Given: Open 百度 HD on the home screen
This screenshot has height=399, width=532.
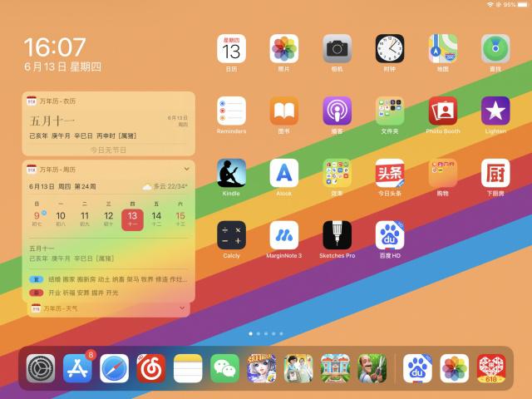Looking at the screenshot, I should 390,235.
